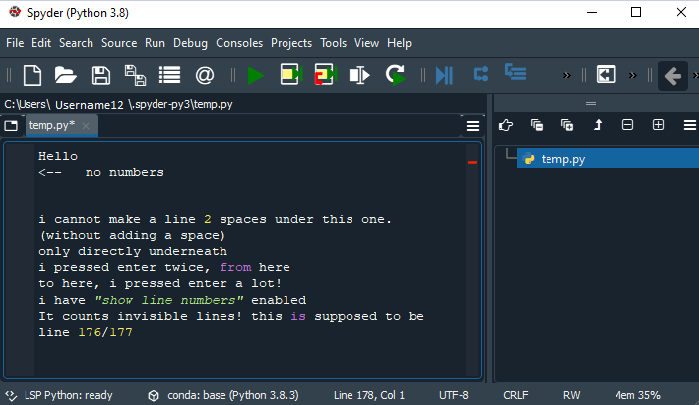The height and width of the screenshot is (405, 699).
Task: Open the outline pane options hamburger menu
Action: (690, 125)
